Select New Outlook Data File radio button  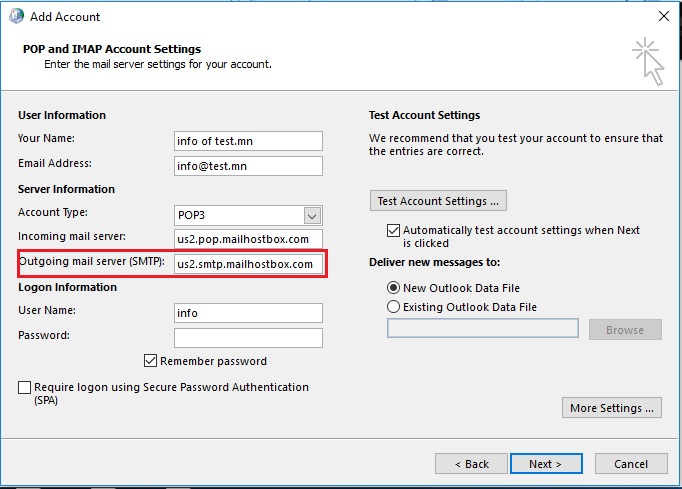[393, 288]
